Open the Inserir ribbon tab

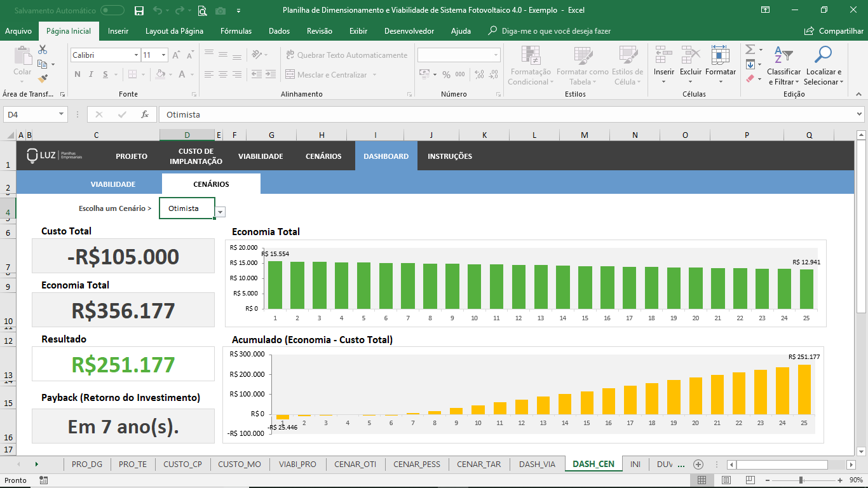click(118, 31)
